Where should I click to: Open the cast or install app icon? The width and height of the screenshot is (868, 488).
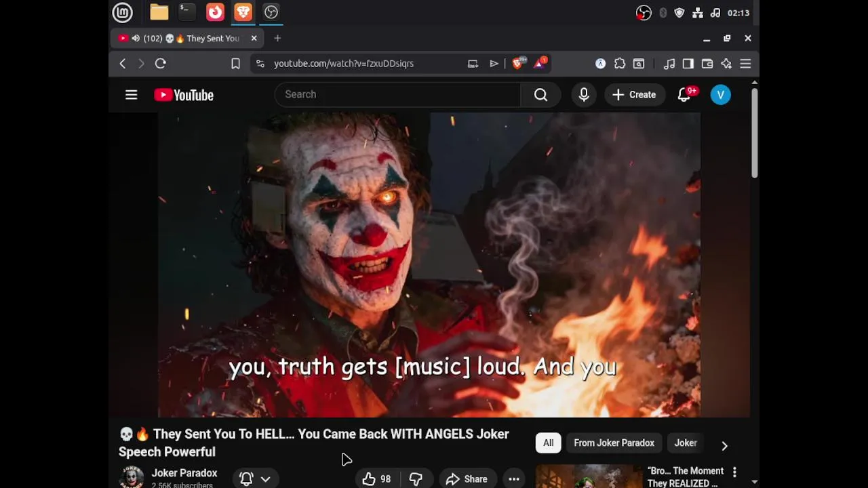click(x=473, y=64)
